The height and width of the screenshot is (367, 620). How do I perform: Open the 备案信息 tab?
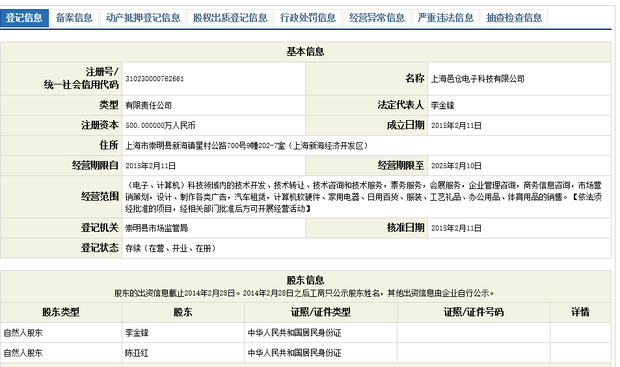click(x=74, y=18)
